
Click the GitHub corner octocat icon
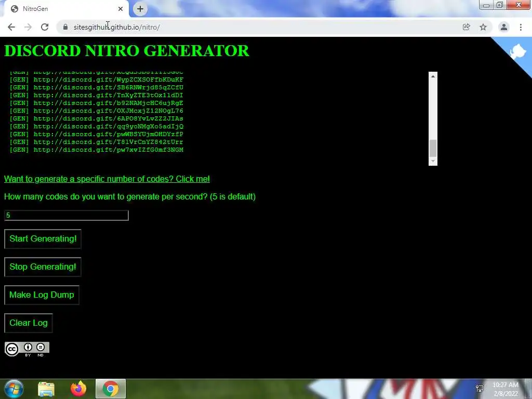(x=517, y=52)
